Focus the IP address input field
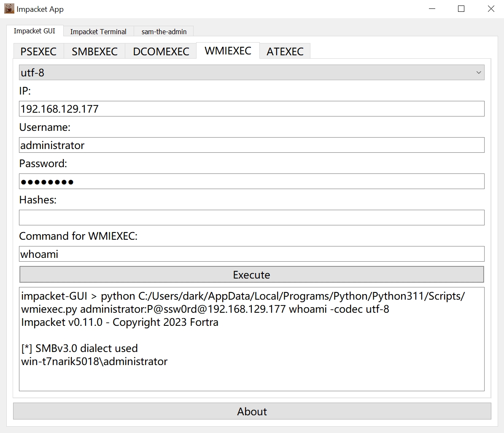The width and height of the screenshot is (504, 433). tap(252, 109)
